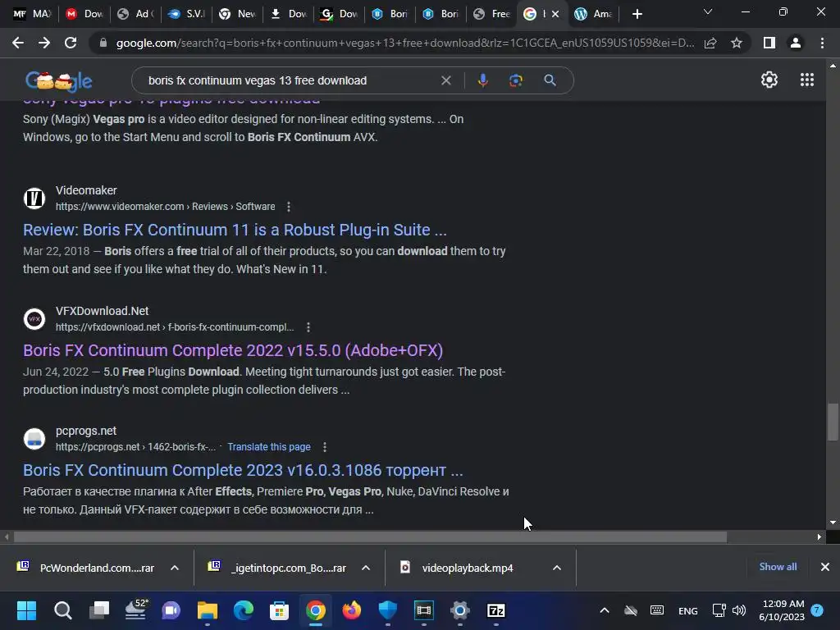840x630 pixels.
Task: Expand PcWonderland.com rar download options
Action: point(175,568)
